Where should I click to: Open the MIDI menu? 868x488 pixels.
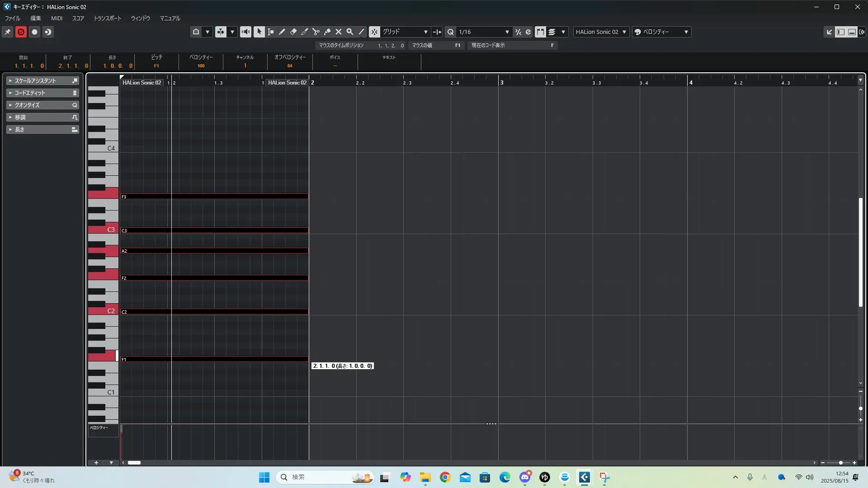pos(57,18)
